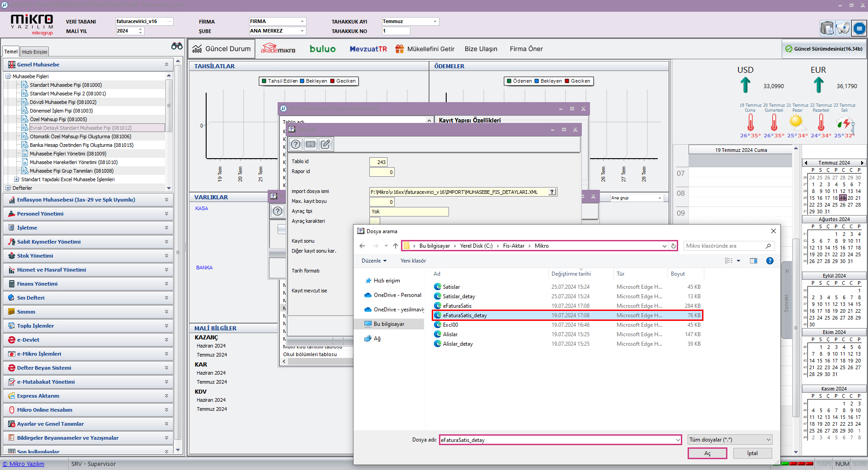Open the Mükellefini Getir tab
The image size is (868, 470).
point(425,49)
